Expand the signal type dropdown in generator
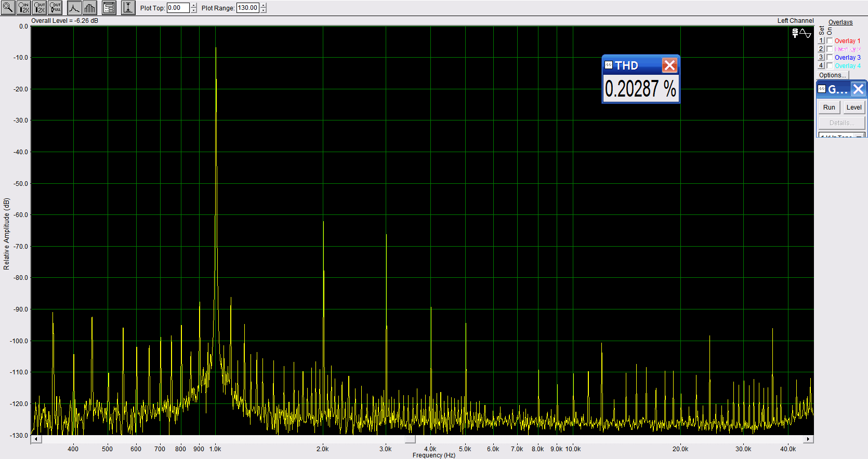The height and width of the screenshot is (459, 868). (860, 136)
